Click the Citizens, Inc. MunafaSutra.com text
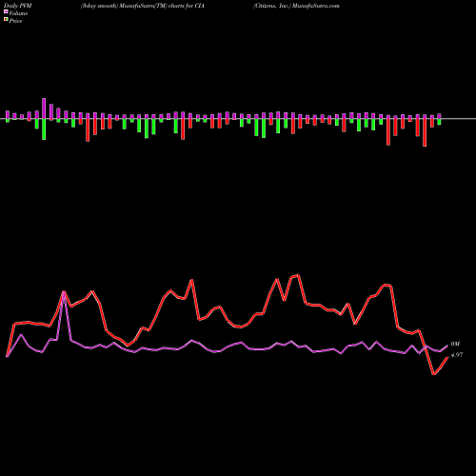476x476 pixels. click(x=296, y=6)
